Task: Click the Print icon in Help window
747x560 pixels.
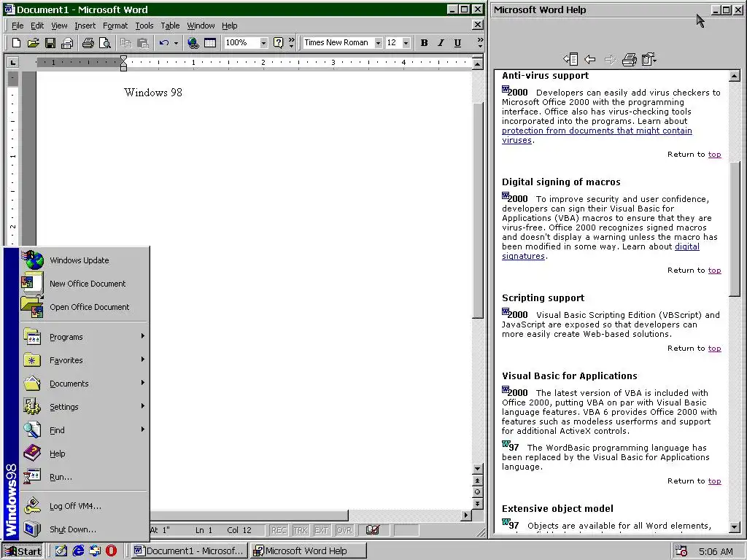Action: point(630,59)
